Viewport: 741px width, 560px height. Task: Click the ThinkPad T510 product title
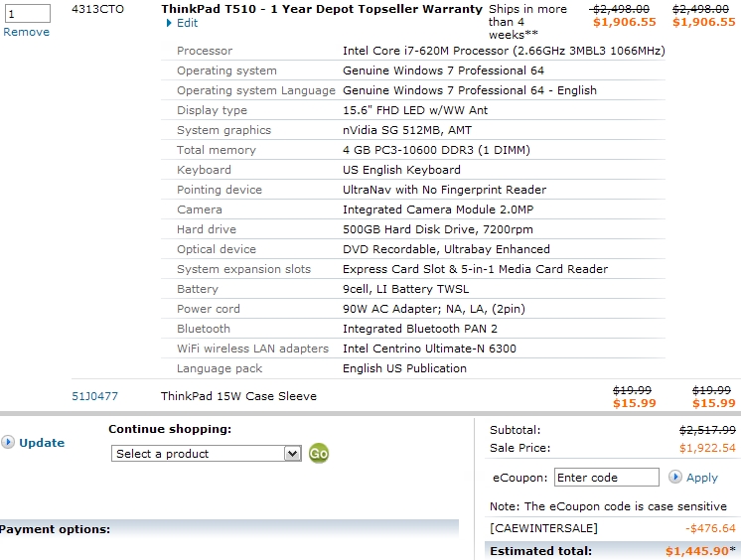coord(321,9)
